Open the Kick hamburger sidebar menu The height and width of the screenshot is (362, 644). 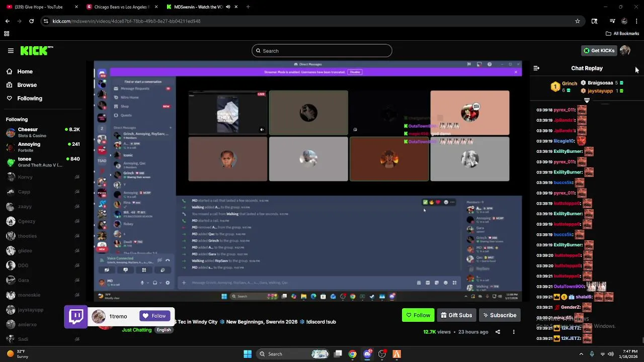(11, 51)
